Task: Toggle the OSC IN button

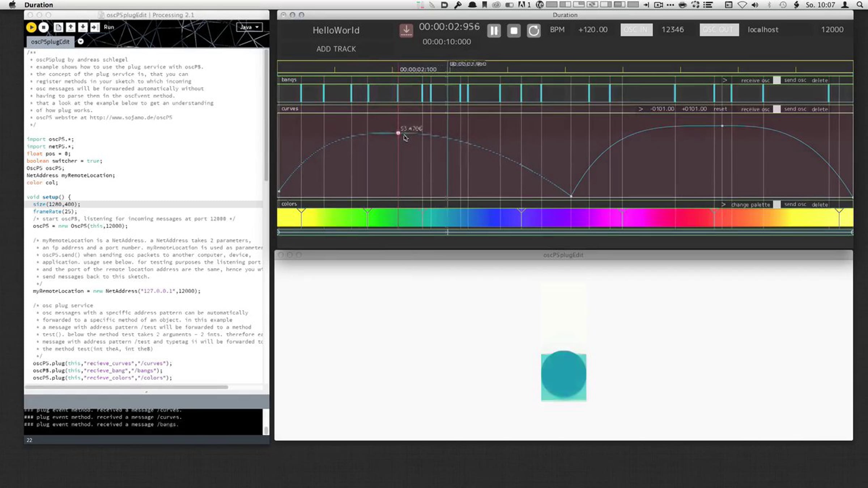Action: click(x=637, y=30)
